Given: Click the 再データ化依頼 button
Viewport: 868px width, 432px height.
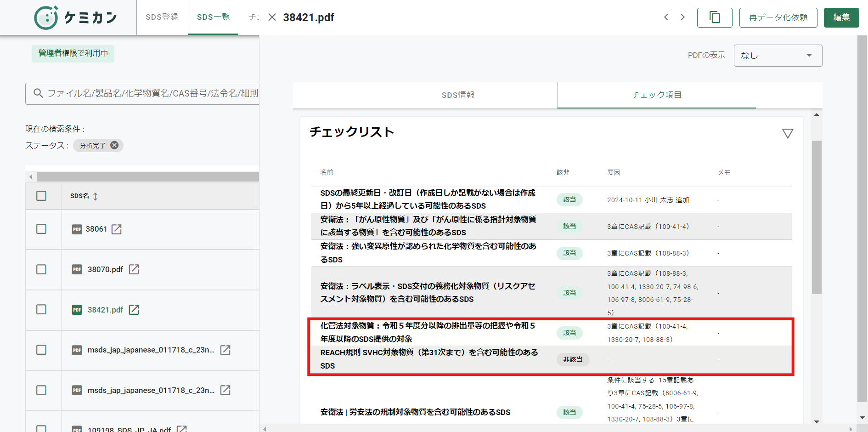Looking at the screenshot, I should (778, 17).
